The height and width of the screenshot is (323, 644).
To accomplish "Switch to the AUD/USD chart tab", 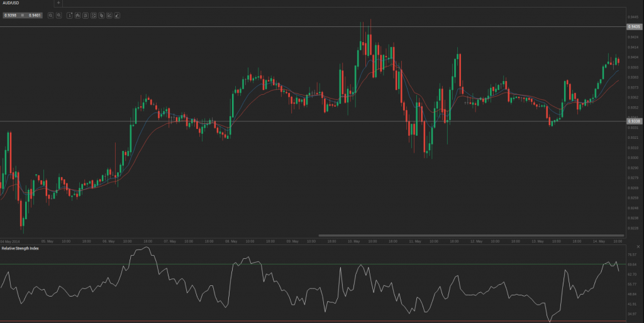I will pyautogui.click(x=11, y=3).
